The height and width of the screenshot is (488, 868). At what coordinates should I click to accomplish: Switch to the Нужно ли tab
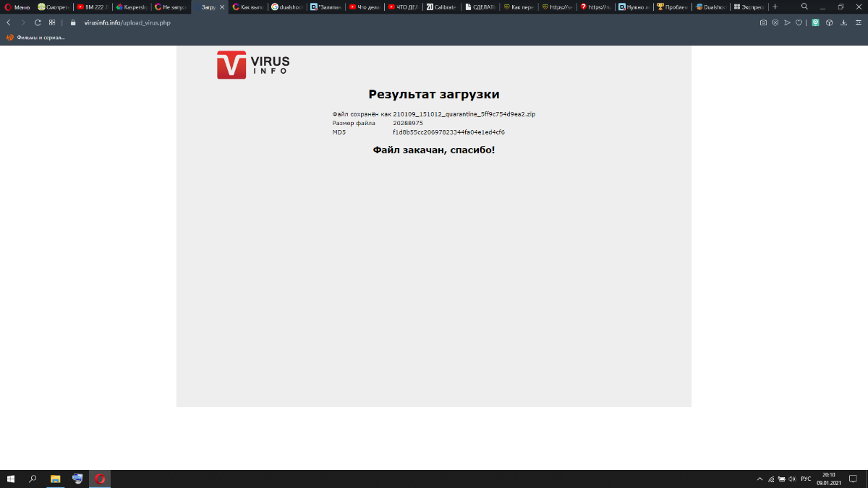point(635,7)
